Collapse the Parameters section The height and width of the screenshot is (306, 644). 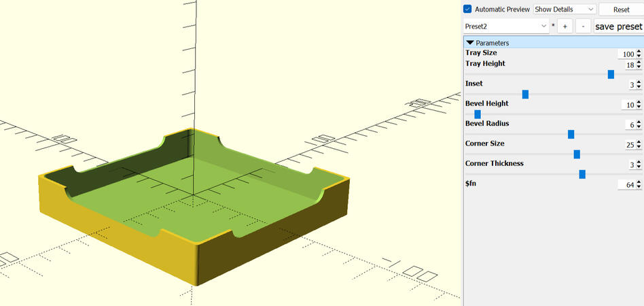tap(471, 43)
